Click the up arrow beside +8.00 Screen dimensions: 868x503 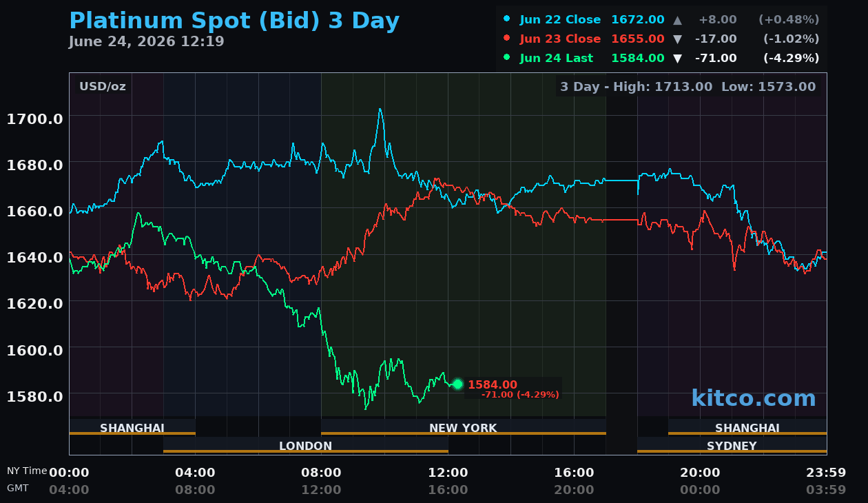pos(677,19)
